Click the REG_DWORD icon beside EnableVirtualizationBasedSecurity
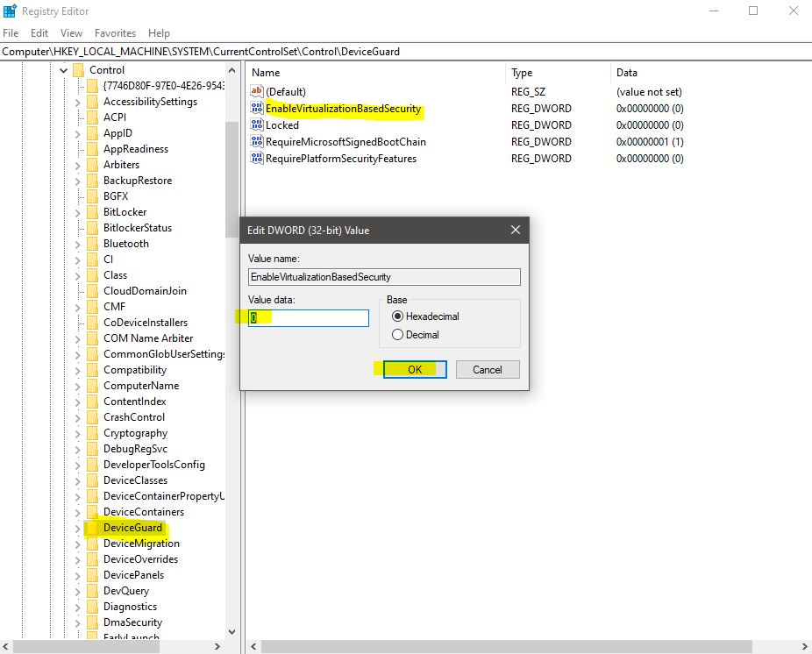The image size is (812, 654). click(x=258, y=108)
